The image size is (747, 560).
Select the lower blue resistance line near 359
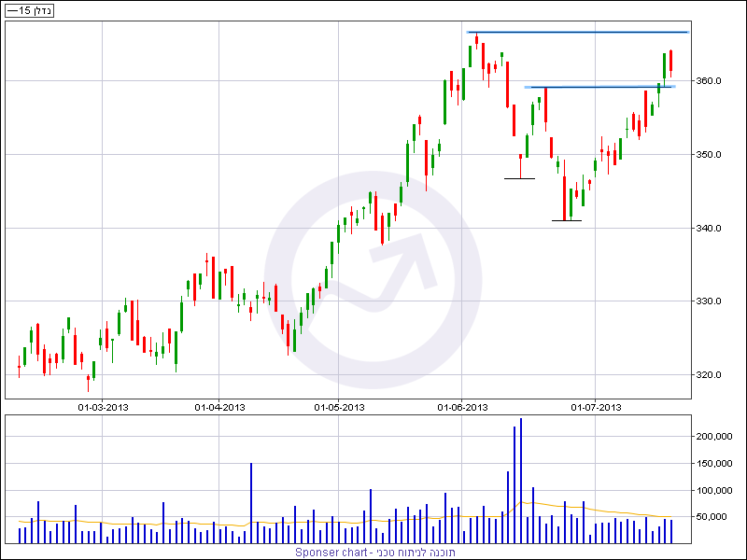point(599,87)
